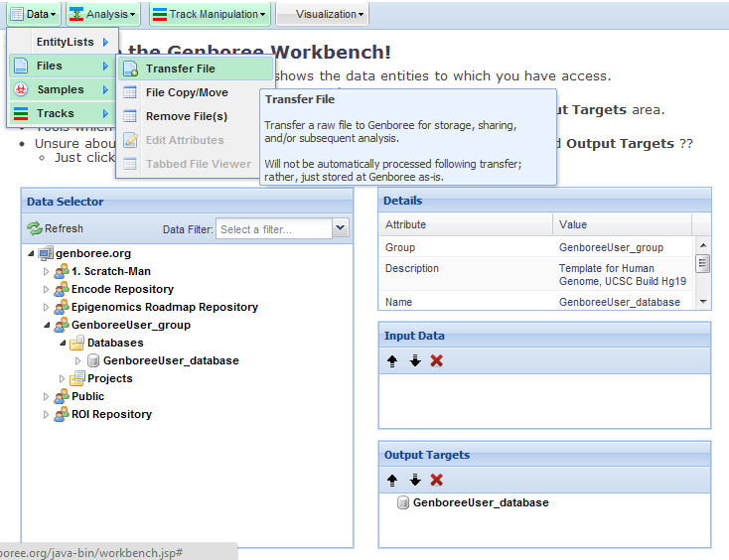Click the red X in Output Targets
Screen dimensions: 729x560
436,480
